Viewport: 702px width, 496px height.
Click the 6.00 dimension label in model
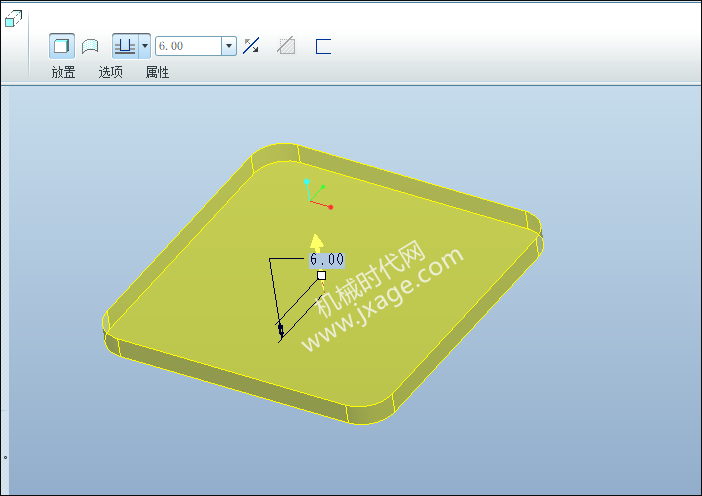(x=327, y=260)
